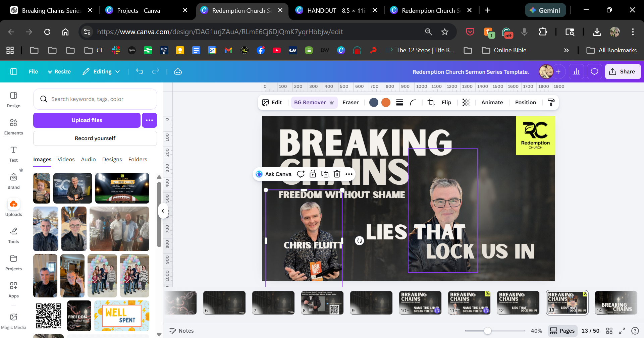Click the Upload files button
This screenshot has width=644, height=338.
(87, 120)
